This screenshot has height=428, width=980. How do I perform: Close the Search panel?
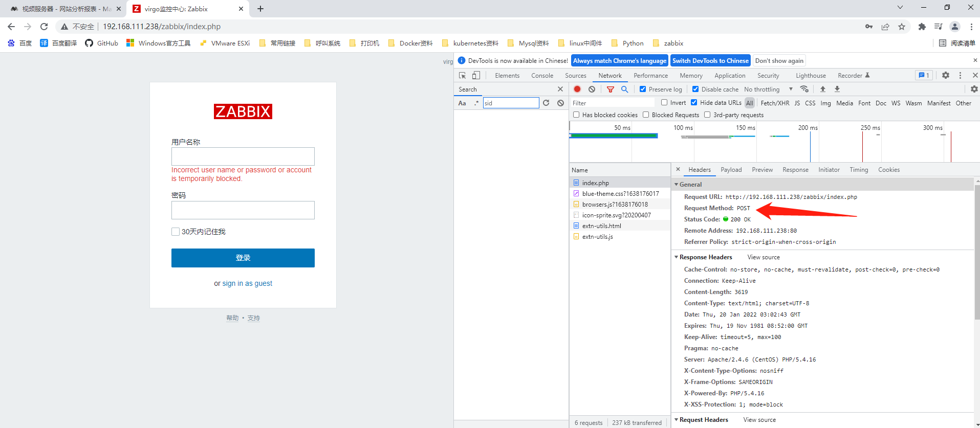coord(560,89)
